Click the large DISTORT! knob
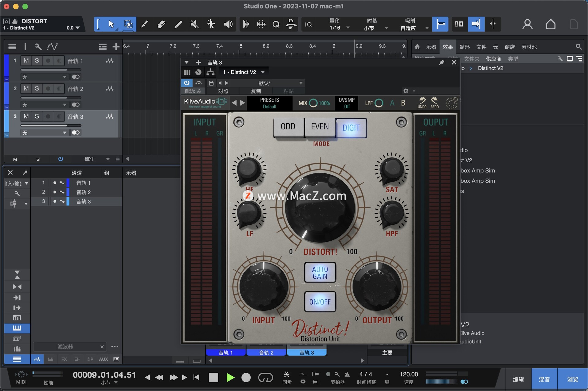The image size is (588, 391). 320,208
